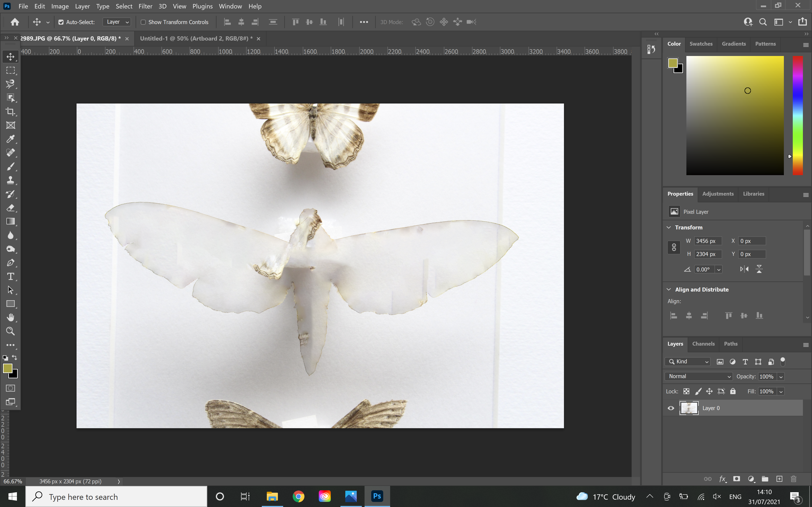
Task: Collapse the Transform section
Action: [x=669, y=227]
